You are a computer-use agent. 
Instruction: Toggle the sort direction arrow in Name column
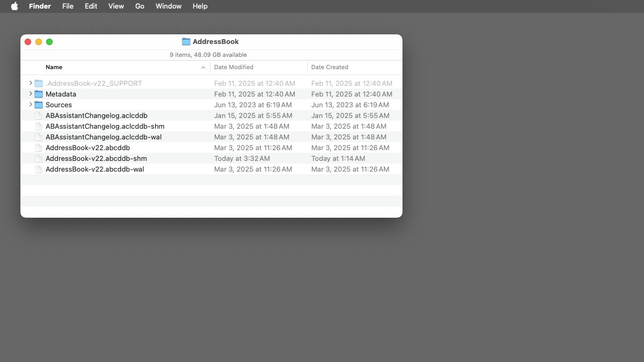(203, 68)
